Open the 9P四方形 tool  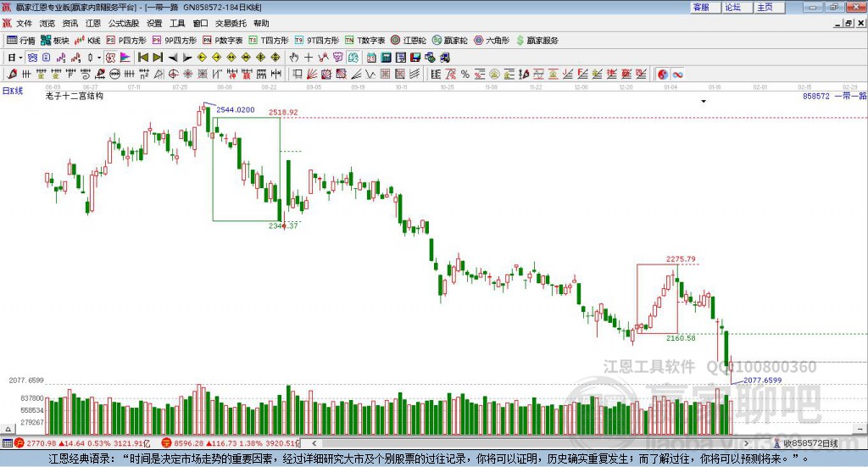point(174,41)
